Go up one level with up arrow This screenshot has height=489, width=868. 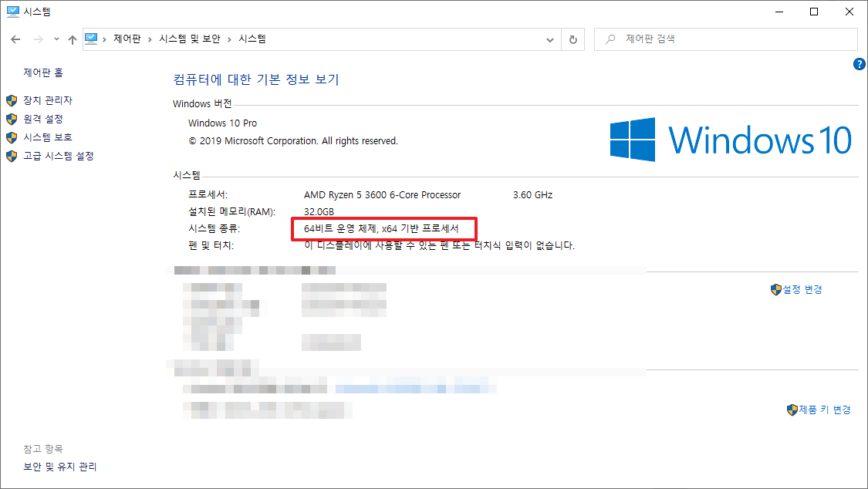[73, 39]
